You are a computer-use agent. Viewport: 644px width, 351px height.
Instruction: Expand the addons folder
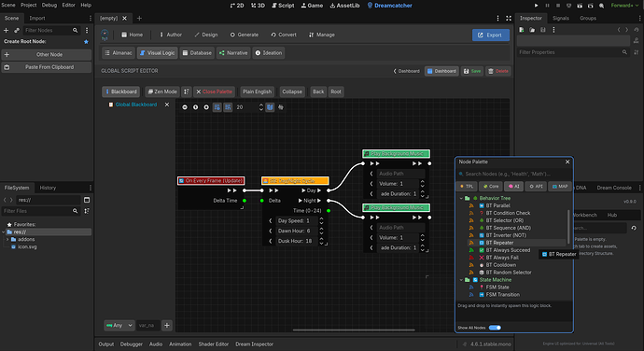(x=7, y=239)
